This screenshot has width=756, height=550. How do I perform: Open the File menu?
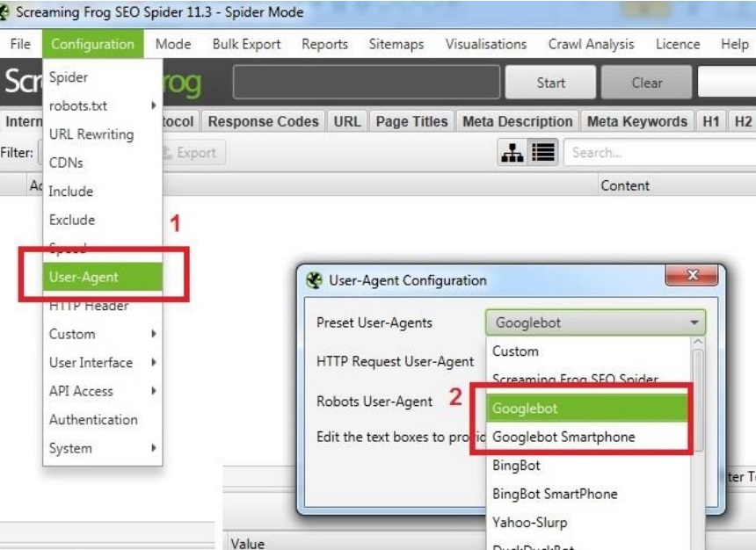[x=20, y=44]
